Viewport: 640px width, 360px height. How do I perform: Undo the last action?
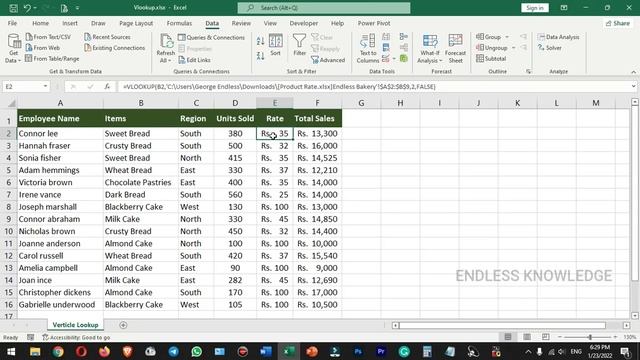(x=27, y=8)
